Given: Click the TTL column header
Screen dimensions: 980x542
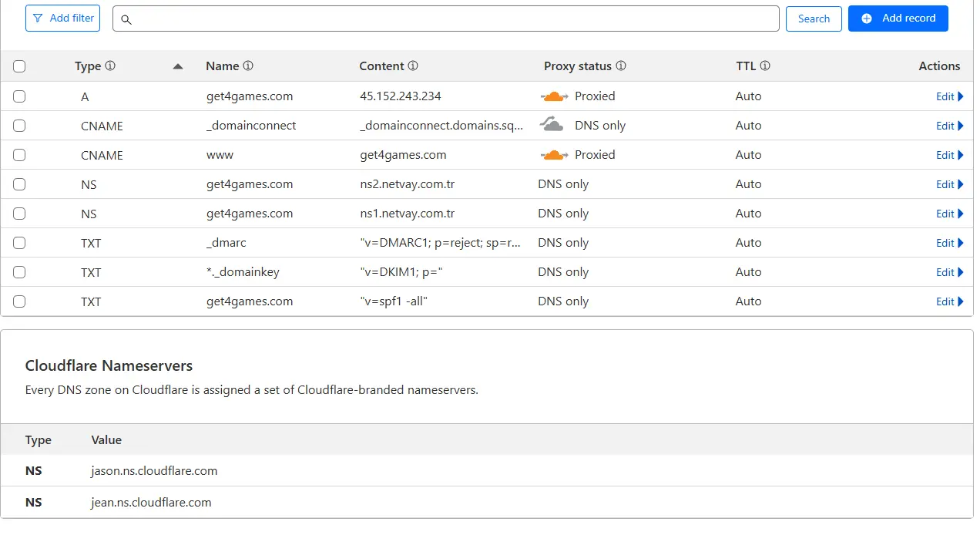Looking at the screenshot, I should [x=746, y=66].
